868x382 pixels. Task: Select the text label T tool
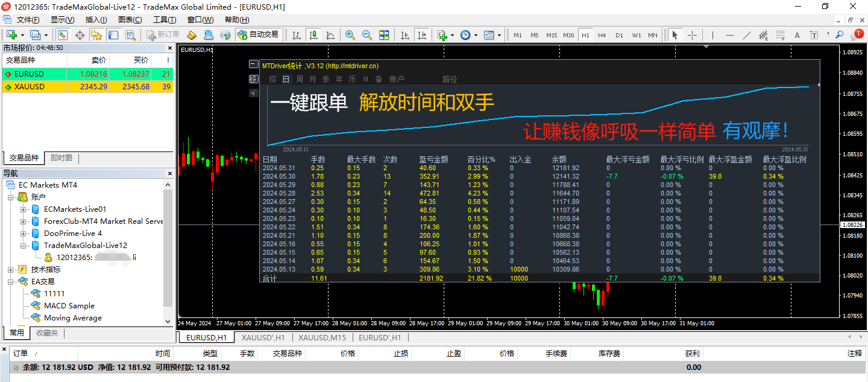pos(814,35)
